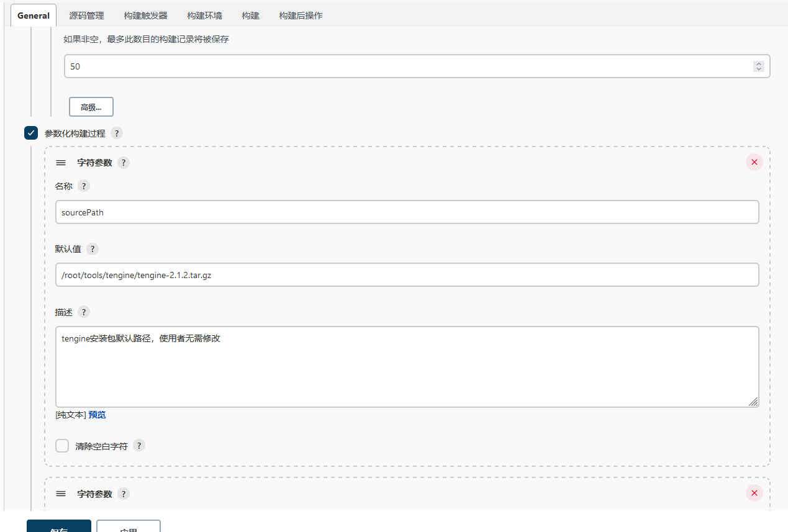
Task: Click help icon beside second 字符参数 heading
Action: point(124,494)
